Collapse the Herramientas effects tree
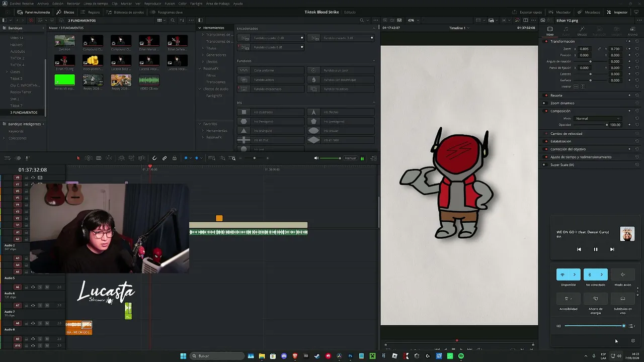 click(200, 28)
